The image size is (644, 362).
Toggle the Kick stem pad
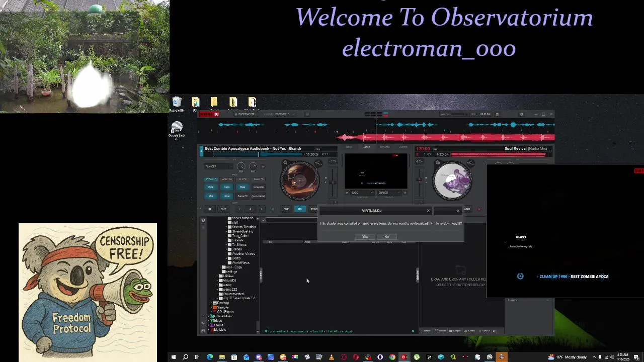click(x=210, y=196)
